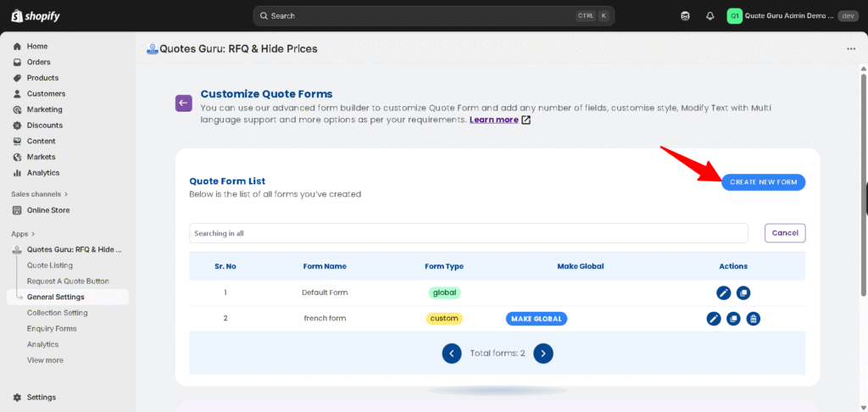The width and height of the screenshot is (868, 412).
Task: Duplicate the Default Form
Action: [743, 292]
